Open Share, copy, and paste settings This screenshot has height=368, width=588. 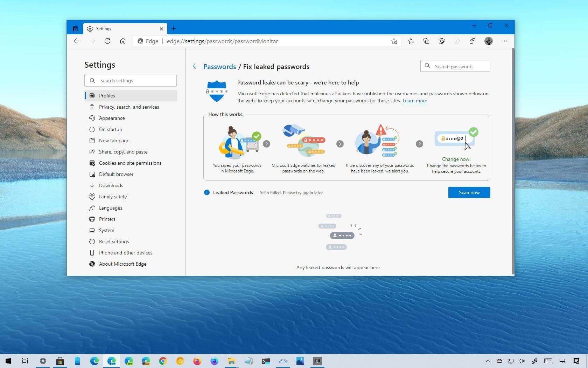click(x=131, y=152)
